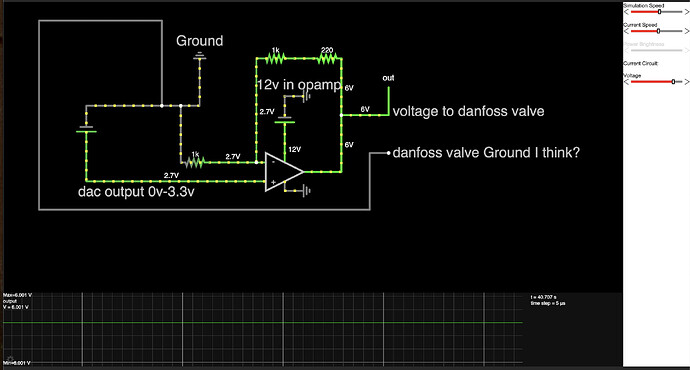Screen dimensions: 690x370
Task: Increase Current Speed with right arrow
Action: (x=686, y=31)
